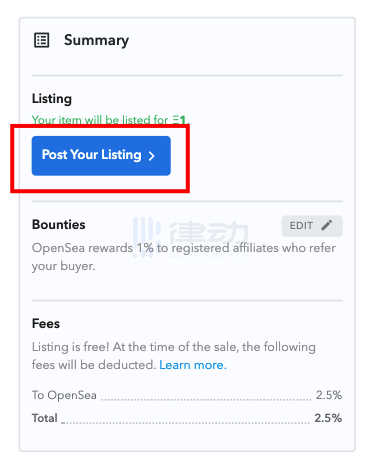Click the pencil icon beside EDIT
This screenshot has width=382, height=475.
click(327, 225)
